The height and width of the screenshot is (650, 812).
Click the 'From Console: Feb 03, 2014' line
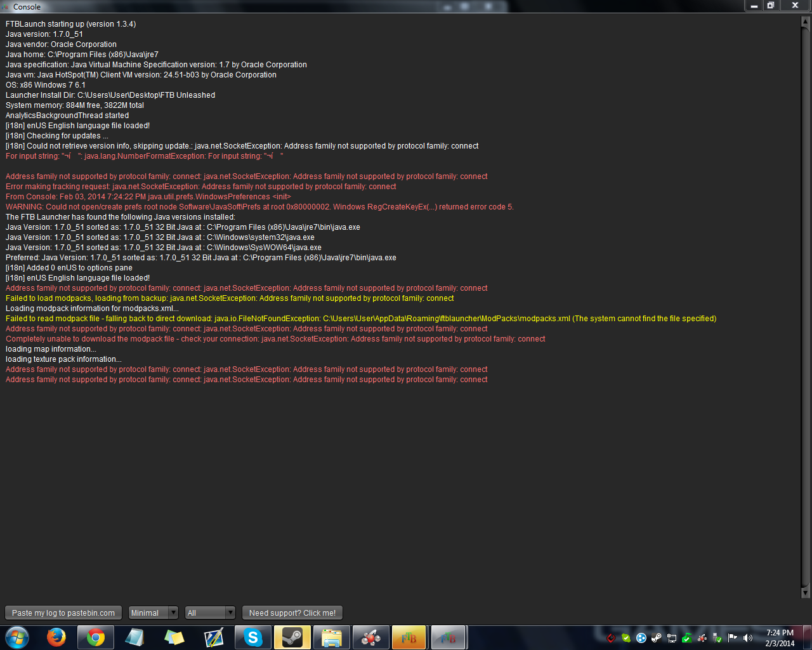[x=148, y=197]
